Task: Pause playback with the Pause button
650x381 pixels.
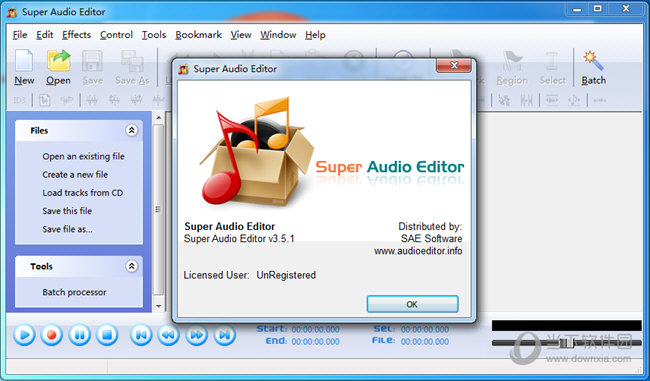Action: [x=80, y=335]
